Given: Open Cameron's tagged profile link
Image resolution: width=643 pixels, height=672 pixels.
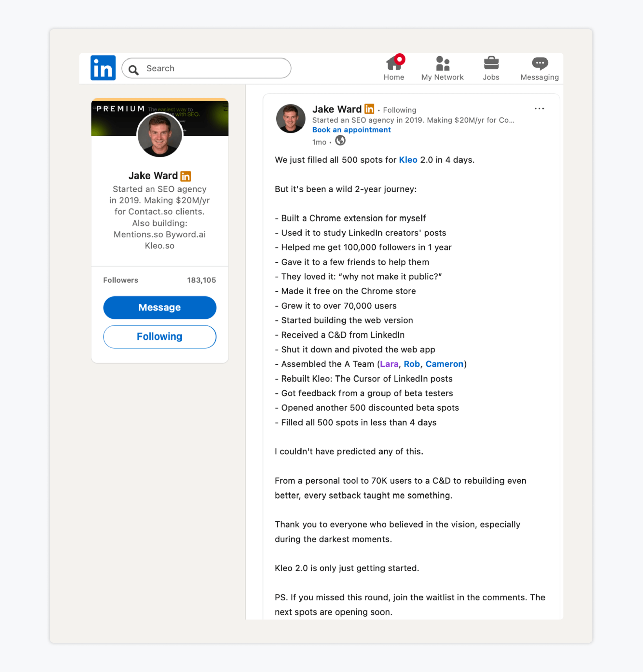Looking at the screenshot, I should [x=444, y=364].
